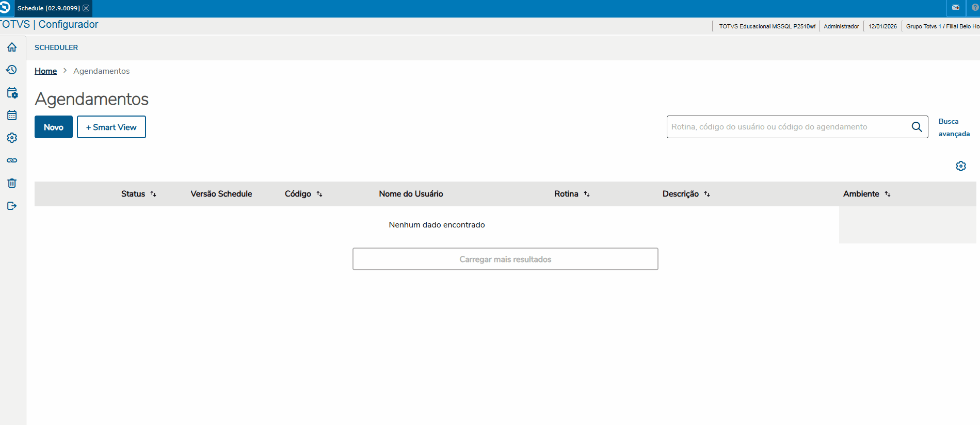Click the logout exit icon in the sidebar
The width and height of the screenshot is (980, 425).
click(x=12, y=206)
